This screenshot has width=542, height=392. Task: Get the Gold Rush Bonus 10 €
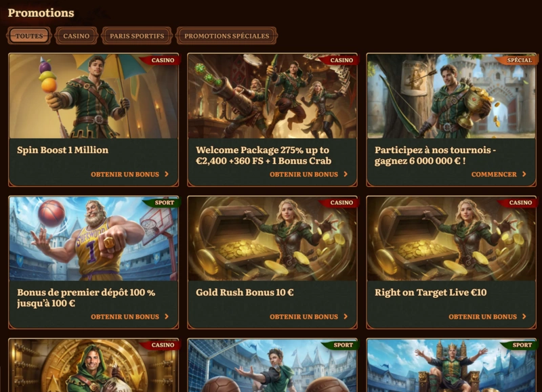tap(304, 317)
